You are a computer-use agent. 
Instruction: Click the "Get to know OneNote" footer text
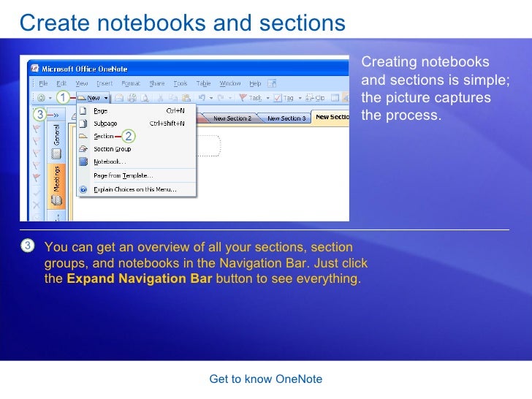(266, 379)
